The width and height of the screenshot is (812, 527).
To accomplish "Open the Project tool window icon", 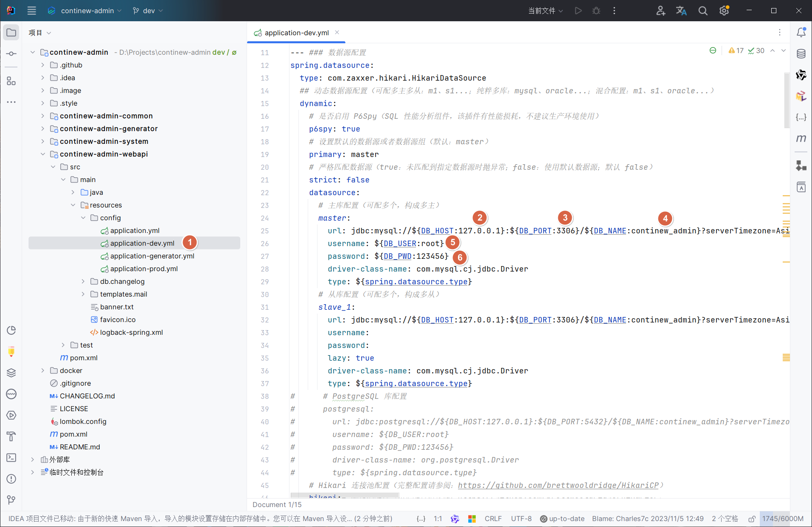I will tap(11, 33).
